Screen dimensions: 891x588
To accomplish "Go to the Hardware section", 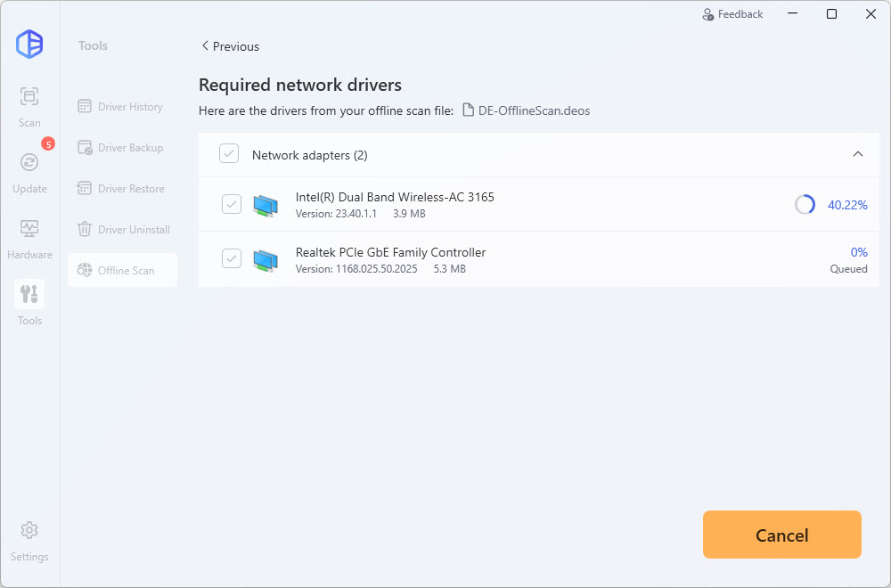I will pos(29,237).
